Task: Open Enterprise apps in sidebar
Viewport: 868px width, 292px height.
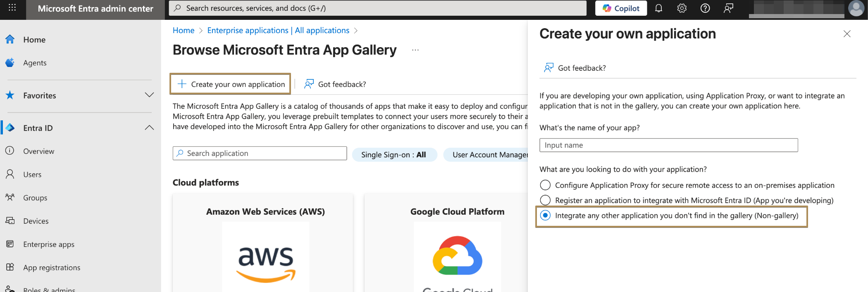Action: (48, 244)
